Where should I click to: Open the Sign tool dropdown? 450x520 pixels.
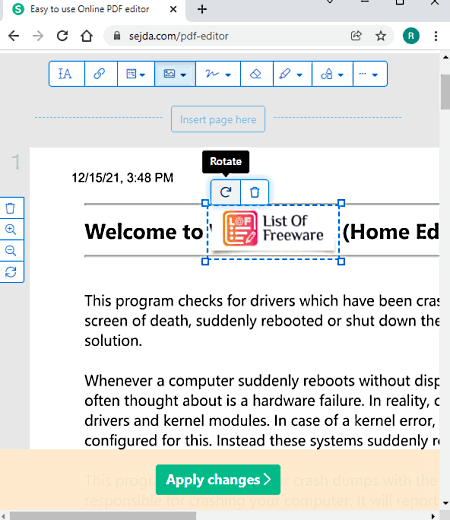click(218, 74)
